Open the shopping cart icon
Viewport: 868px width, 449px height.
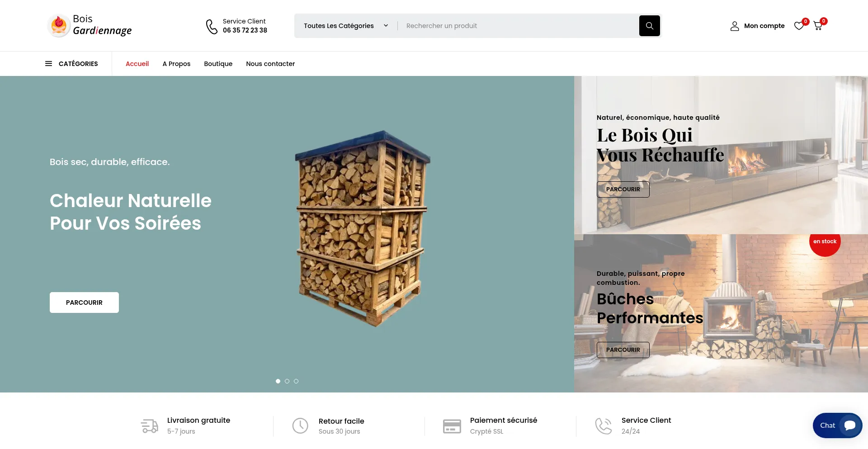(x=818, y=26)
